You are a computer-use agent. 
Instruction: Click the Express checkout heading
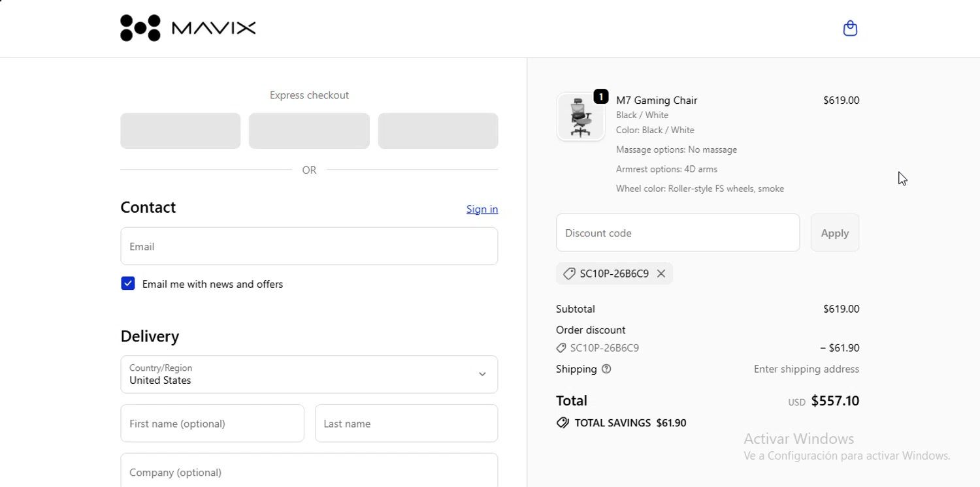[309, 95]
